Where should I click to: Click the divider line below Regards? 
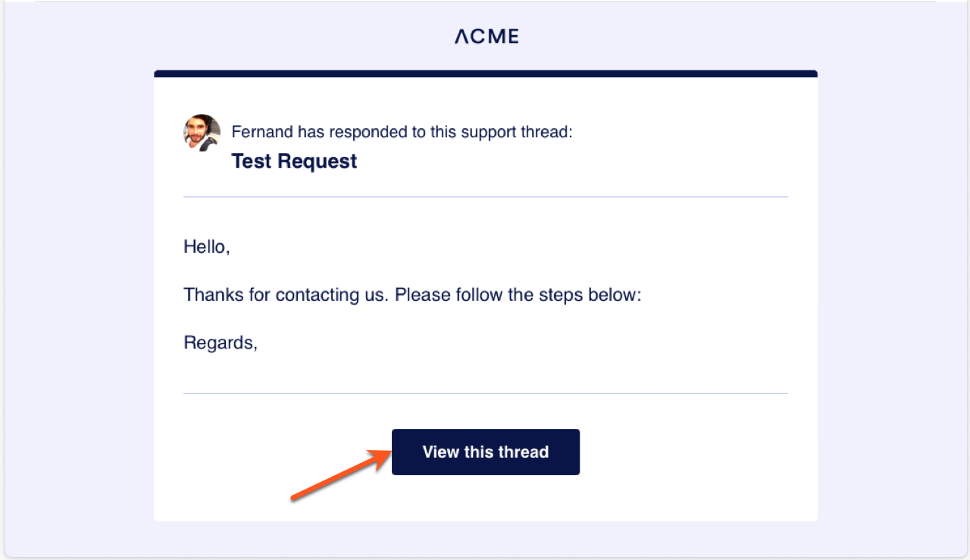(485, 393)
